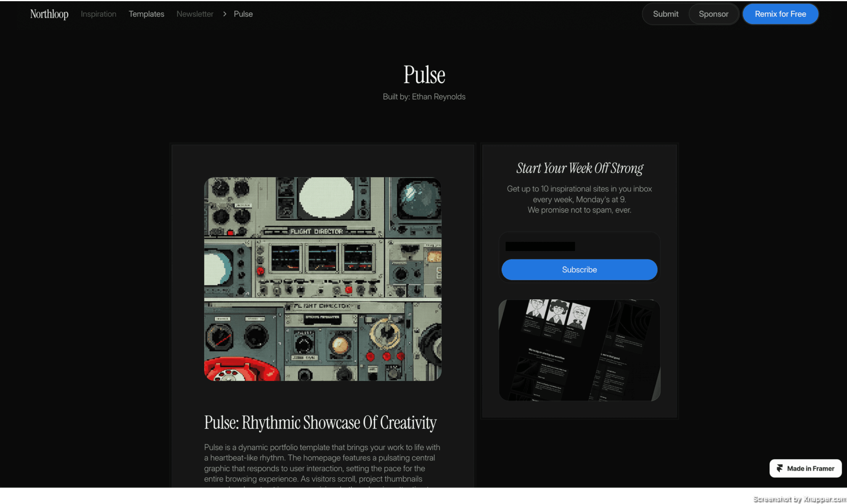
Task: Select the Pulse breadcrumb item
Action: (x=243, y=14)
